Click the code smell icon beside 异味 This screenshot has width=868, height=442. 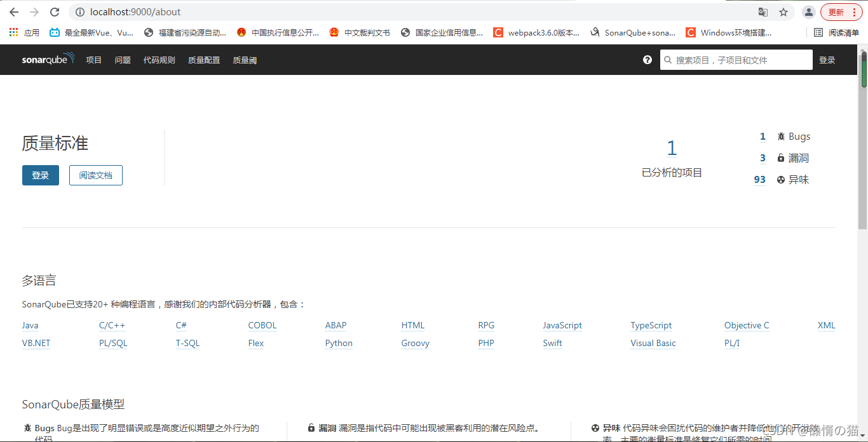[x=781, y=180]
